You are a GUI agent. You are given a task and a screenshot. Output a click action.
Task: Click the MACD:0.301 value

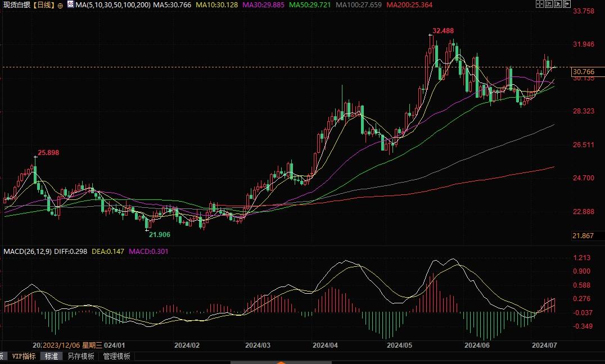(148, 252)
